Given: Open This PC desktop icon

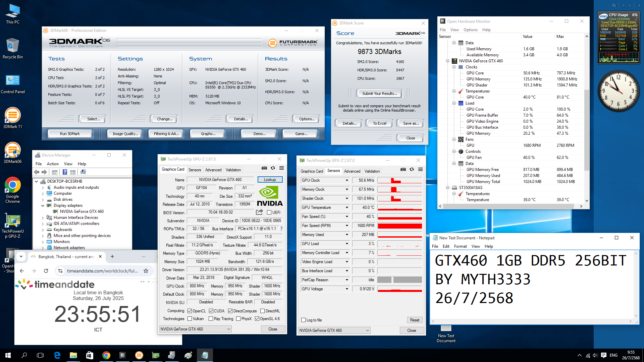Looking at the screenshot, I should [13, 14].
